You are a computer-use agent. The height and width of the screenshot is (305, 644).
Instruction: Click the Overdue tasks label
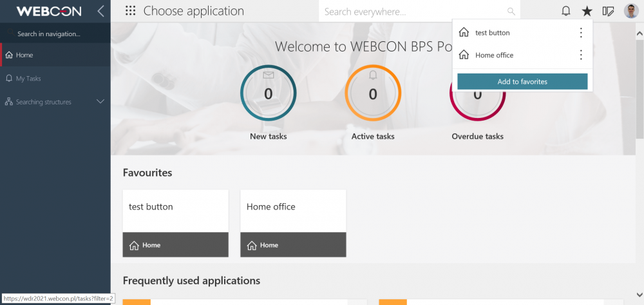(477, 137)
